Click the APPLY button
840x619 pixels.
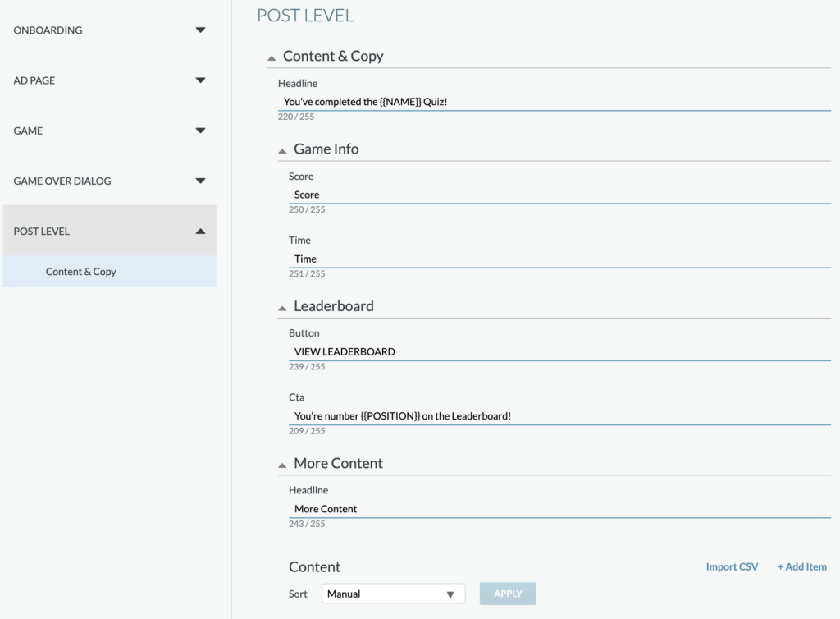(508, 594)
